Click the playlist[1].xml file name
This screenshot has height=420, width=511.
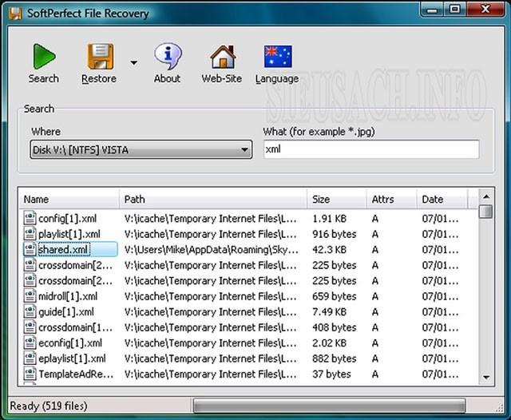pyautogui.click(x=69, y=234)
